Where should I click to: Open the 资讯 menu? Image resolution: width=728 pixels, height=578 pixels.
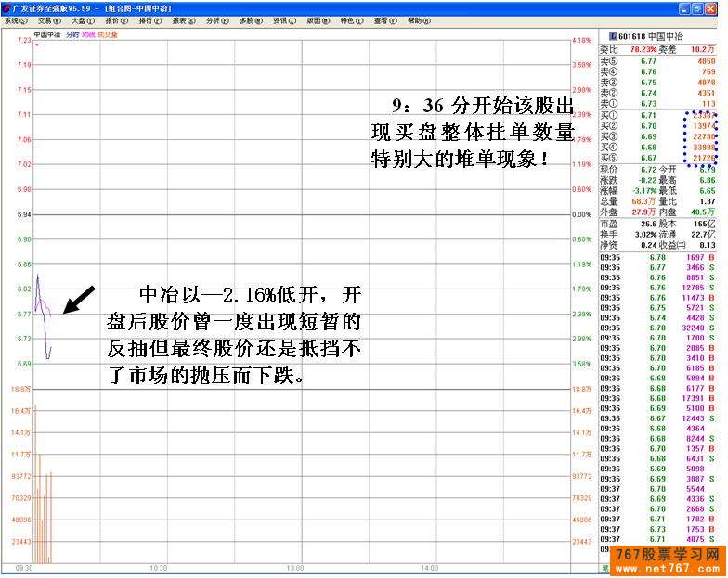(284, 20)
